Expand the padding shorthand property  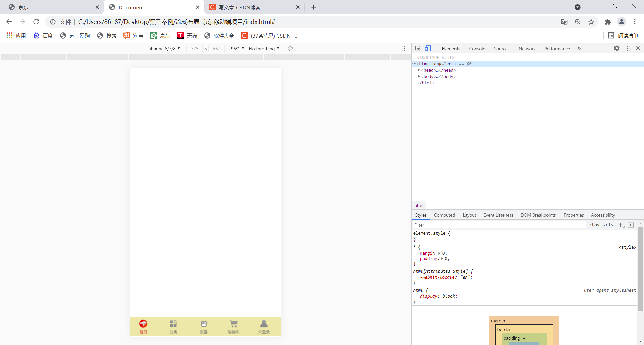coord(442,259)
